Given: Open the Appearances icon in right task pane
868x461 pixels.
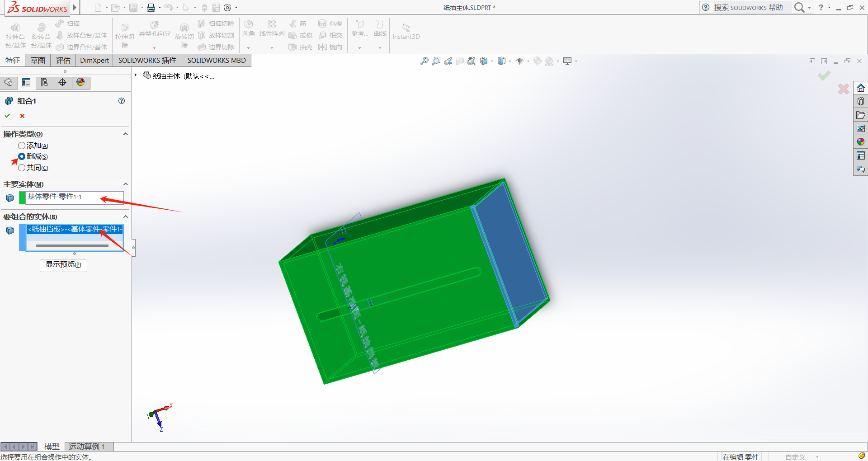Looking at the screenshot, I should click(860, 142).
